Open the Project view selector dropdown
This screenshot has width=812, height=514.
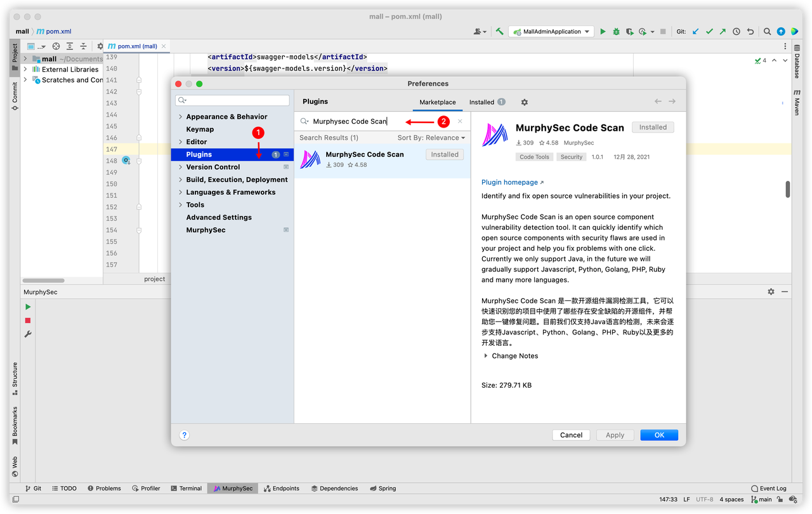[37, 46]
